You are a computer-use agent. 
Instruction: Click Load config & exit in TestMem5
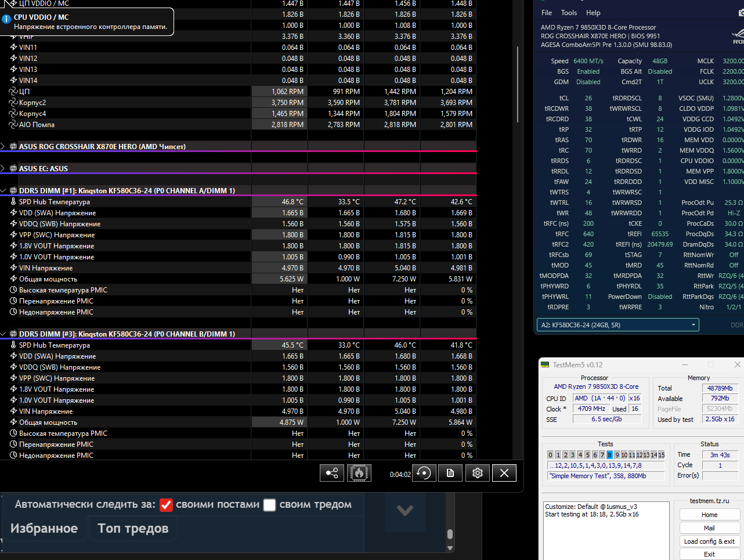709,541
